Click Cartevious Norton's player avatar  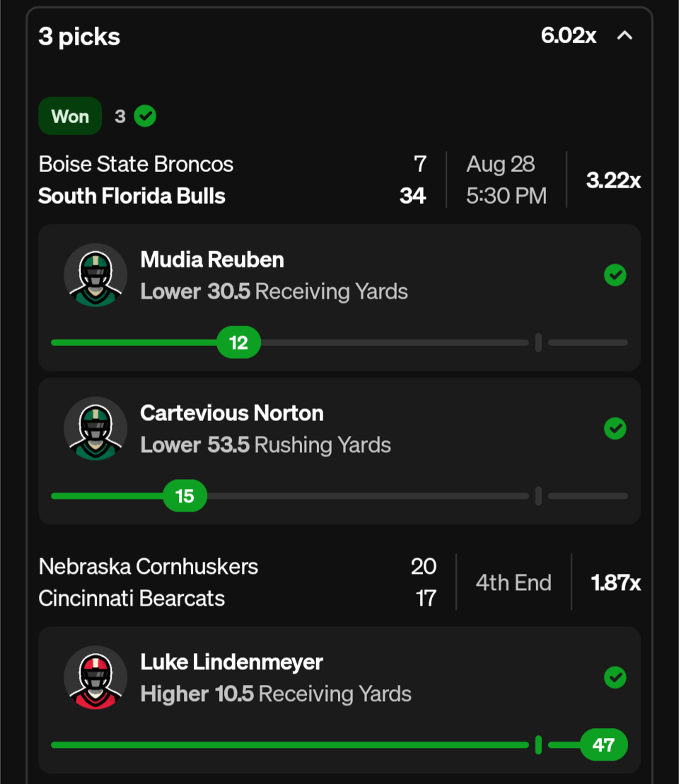pos(95,429)
